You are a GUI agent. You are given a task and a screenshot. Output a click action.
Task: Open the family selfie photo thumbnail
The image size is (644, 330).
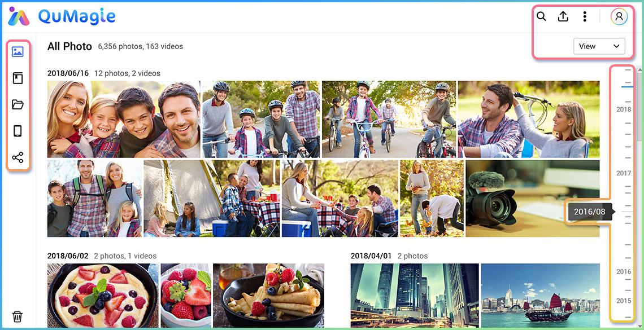pyautogui.click(x=123, y=119)
